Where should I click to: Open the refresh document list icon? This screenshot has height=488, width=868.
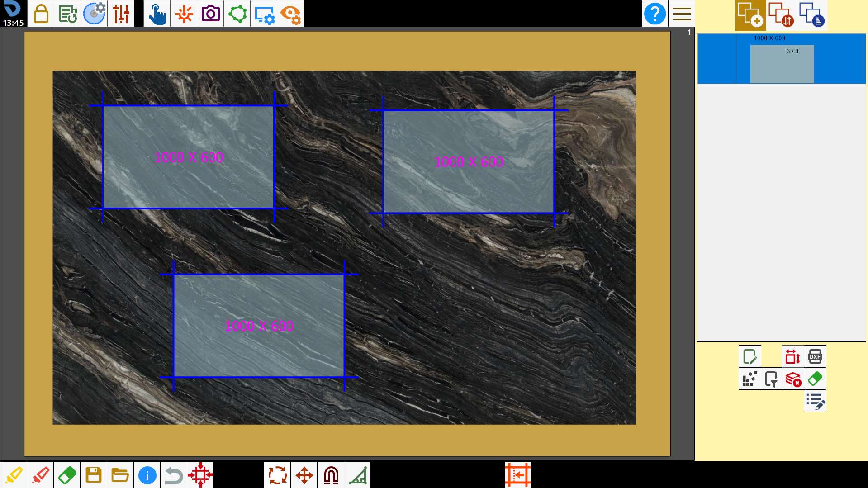[x=67, y=14]
